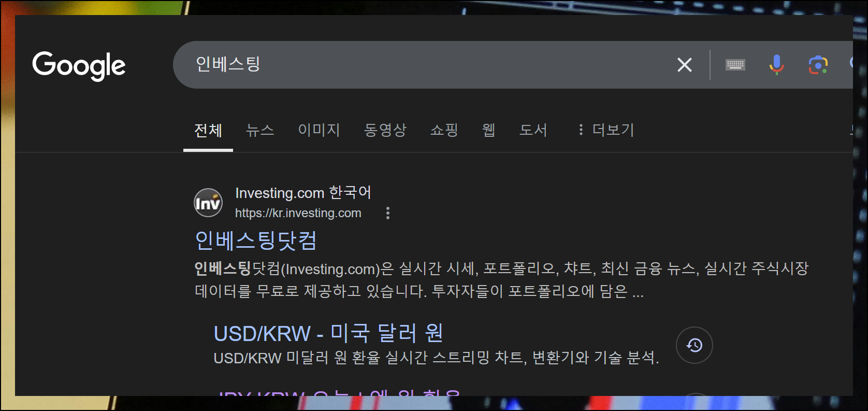Start voice search with microphone icon
Screen dimensions: 868x411
point(776,65)
